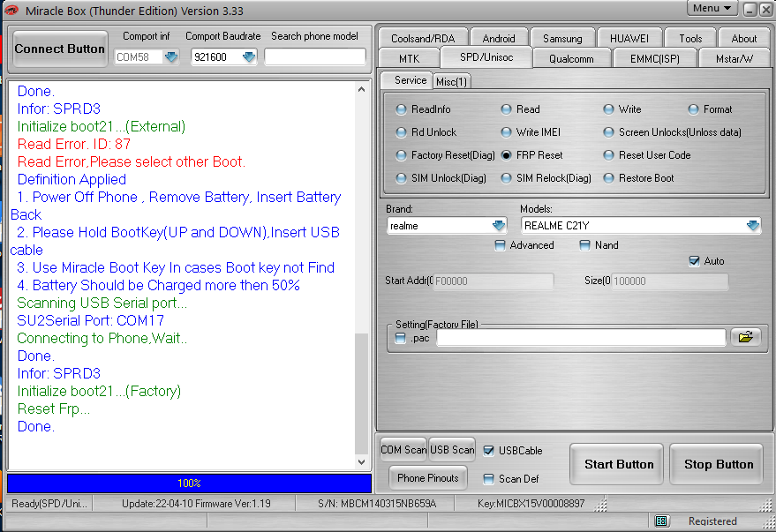Uncheck the Auto checkbox
Viewport: 776px width, 532px height.
tap(694, 261)
